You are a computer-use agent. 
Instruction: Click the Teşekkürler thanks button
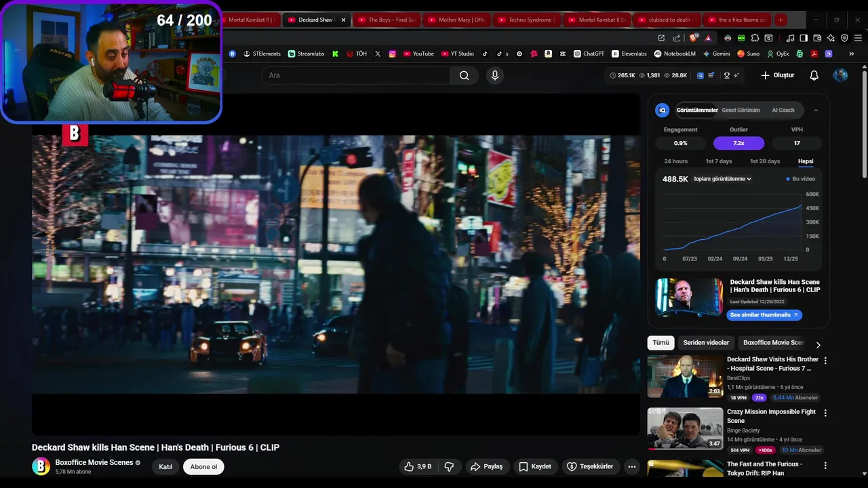[590, 466]
